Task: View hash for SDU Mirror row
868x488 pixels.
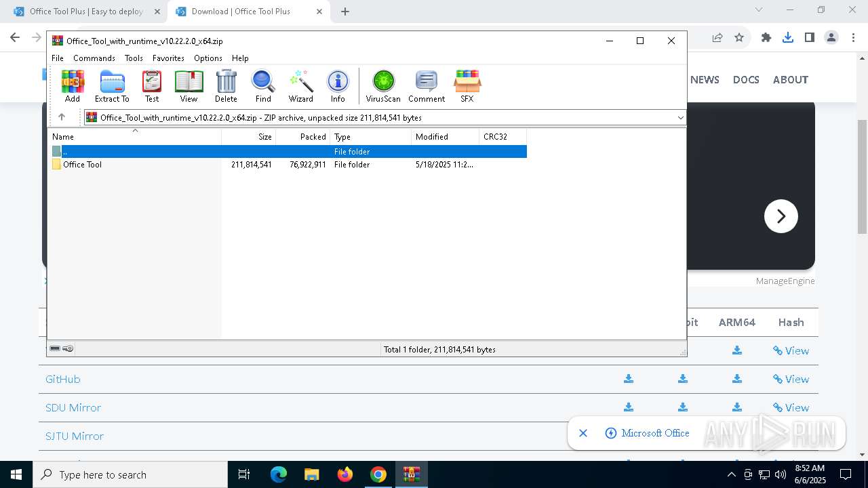Action: tap(791, 408)
